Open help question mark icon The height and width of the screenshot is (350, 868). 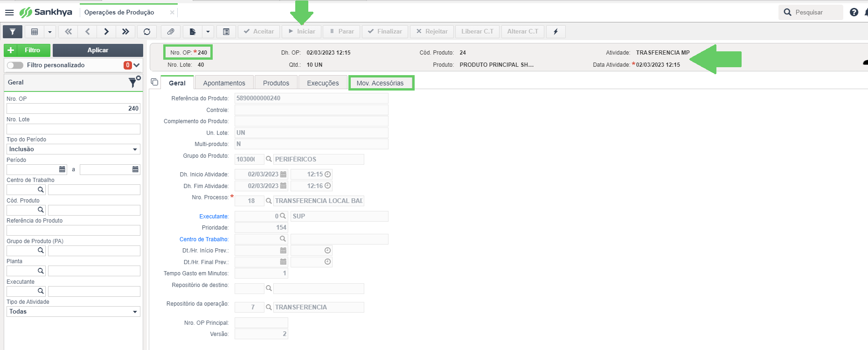(x=854, y=12)
